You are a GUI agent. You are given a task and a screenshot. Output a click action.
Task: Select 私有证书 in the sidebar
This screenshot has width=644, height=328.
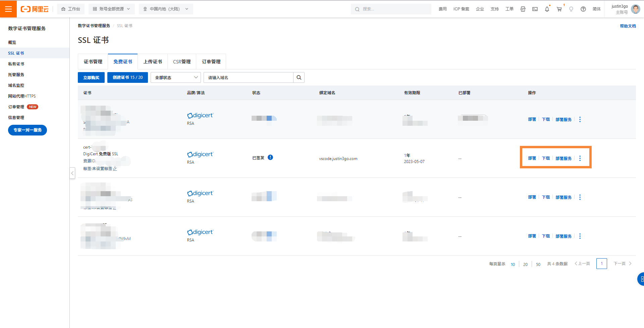click(16, 64)
